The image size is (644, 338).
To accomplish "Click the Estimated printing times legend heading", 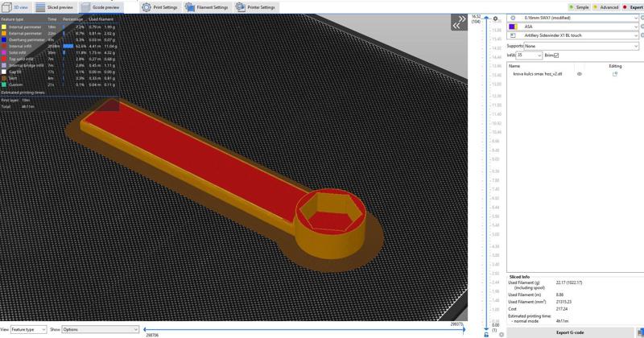I will click(23, 93).
